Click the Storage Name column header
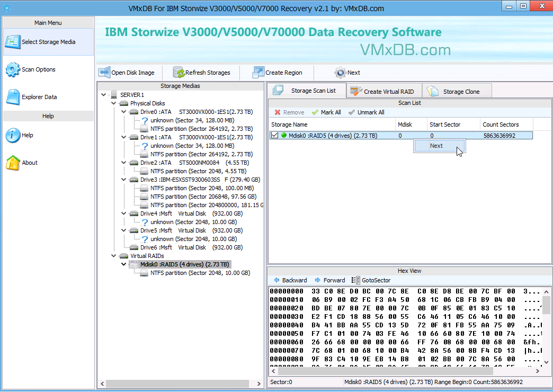 click(x=332, y=124)
